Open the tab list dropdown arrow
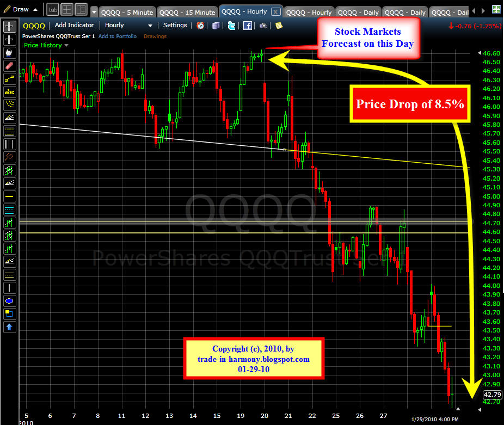The height and width of the screenshot is (425, 504). pyautogui.click(x=94, y=12)
